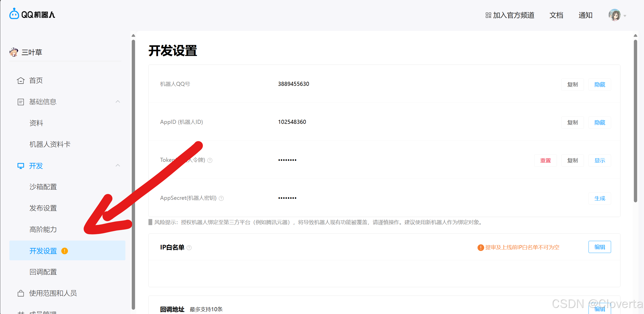Click the help icon next to IP白名单
Viewport: 644px width, 314px height.
pos(189,248)
